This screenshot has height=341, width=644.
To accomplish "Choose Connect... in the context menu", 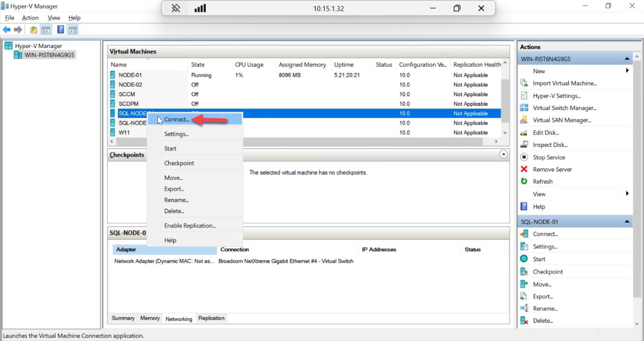I will 195,119.
